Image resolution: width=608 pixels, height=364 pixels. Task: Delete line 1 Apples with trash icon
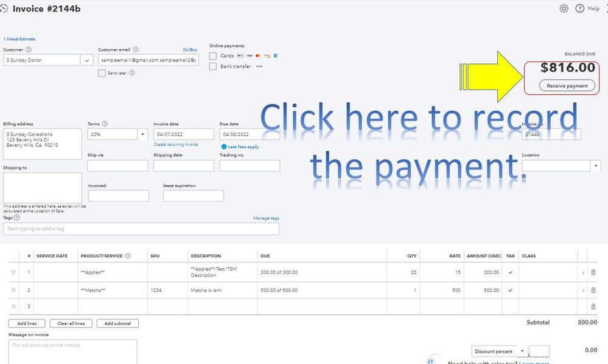593,272
